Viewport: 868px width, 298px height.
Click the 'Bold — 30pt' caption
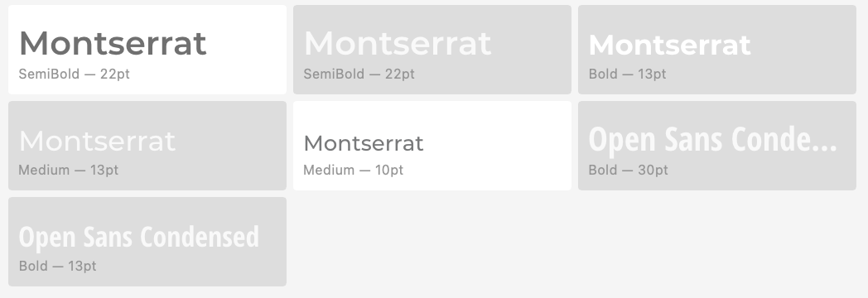pos(628,171)
